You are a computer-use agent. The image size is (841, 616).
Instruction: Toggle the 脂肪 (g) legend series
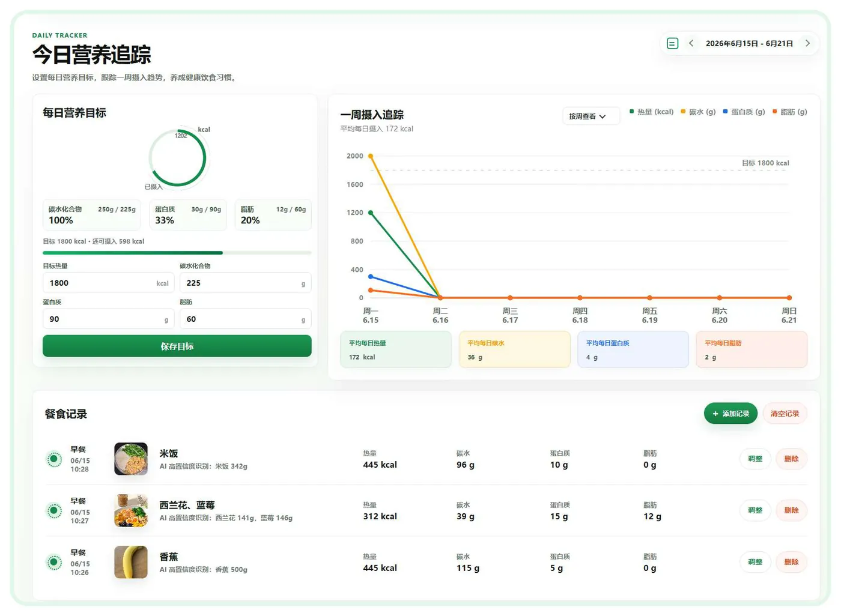(x=789, y=112)
